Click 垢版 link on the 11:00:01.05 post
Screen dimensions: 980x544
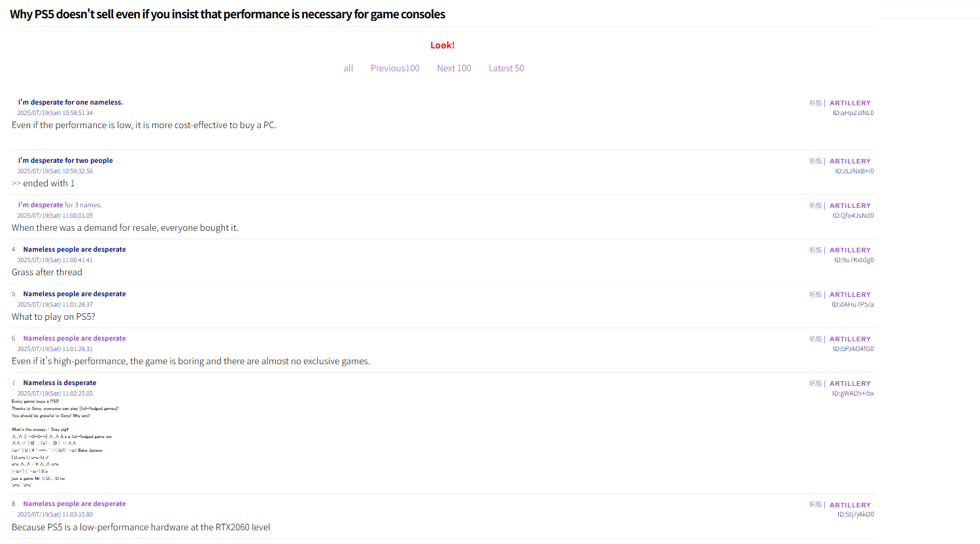(x=815, y=205)
